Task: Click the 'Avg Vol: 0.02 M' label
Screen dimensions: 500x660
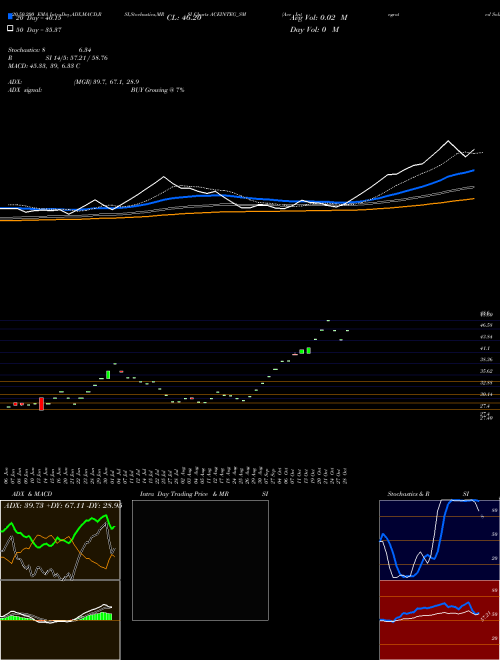Action: pyautogui.click(x=319, y=18)
